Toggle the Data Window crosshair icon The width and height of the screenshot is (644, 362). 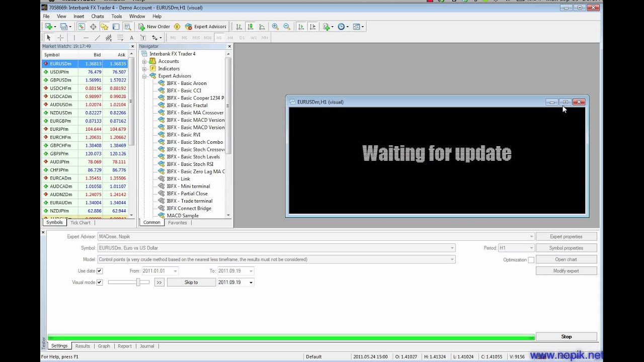(93, 27)
